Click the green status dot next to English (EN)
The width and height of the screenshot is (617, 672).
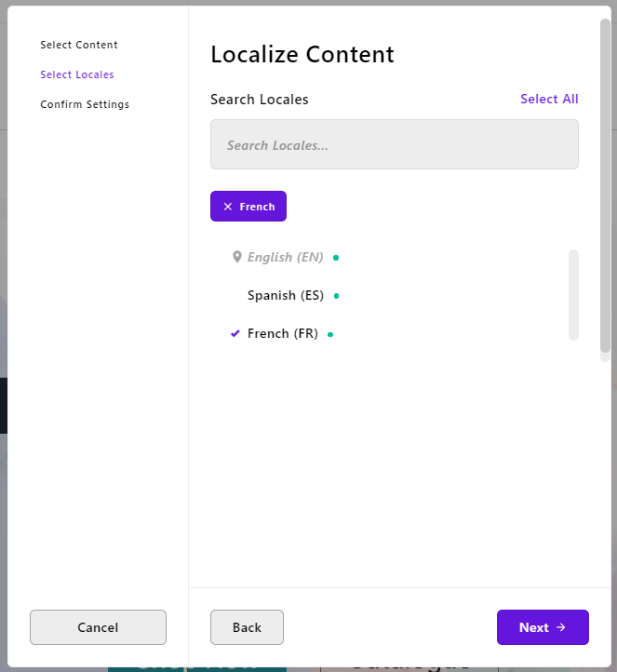[336, 258]
